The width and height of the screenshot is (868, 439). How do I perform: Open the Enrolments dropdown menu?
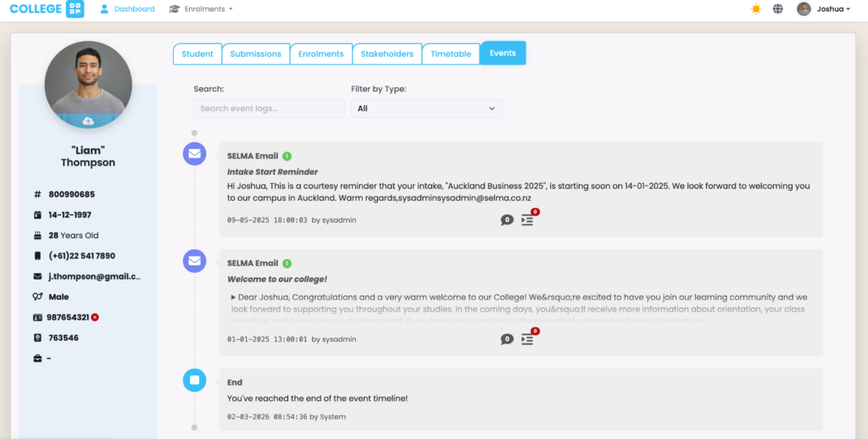click(x=201, y=9)
